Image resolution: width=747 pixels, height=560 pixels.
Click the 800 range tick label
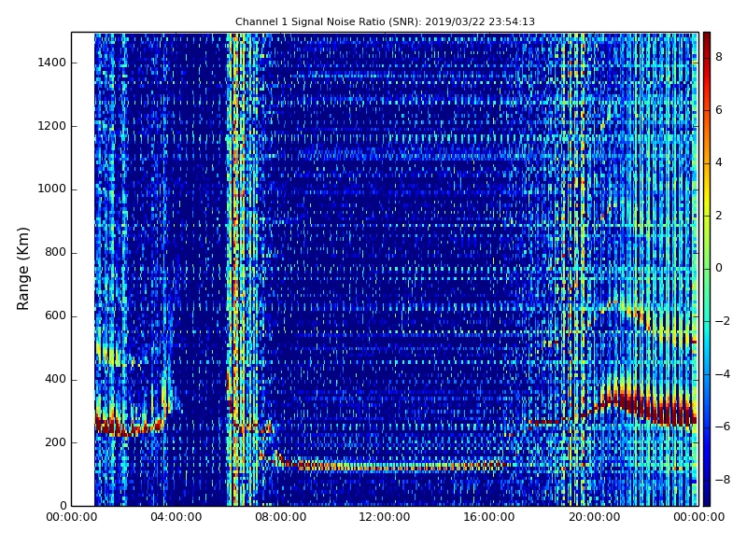[55, 252]
